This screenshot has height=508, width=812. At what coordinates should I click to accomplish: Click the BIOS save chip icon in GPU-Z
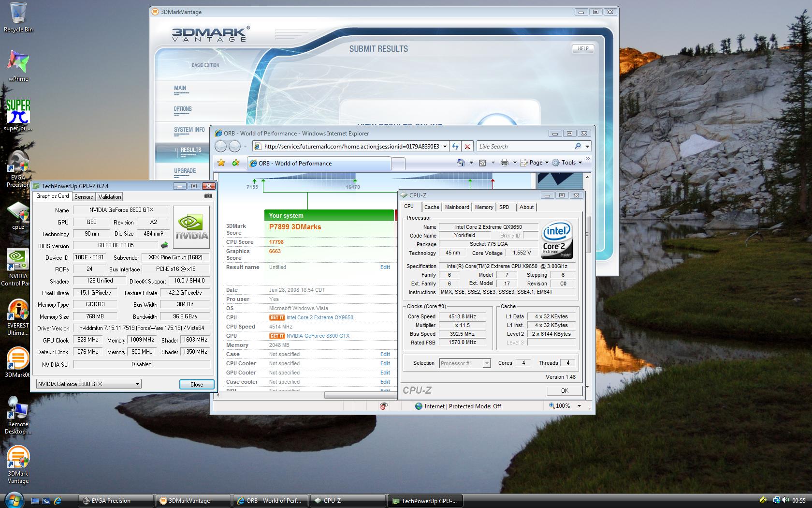click(164, 245)
